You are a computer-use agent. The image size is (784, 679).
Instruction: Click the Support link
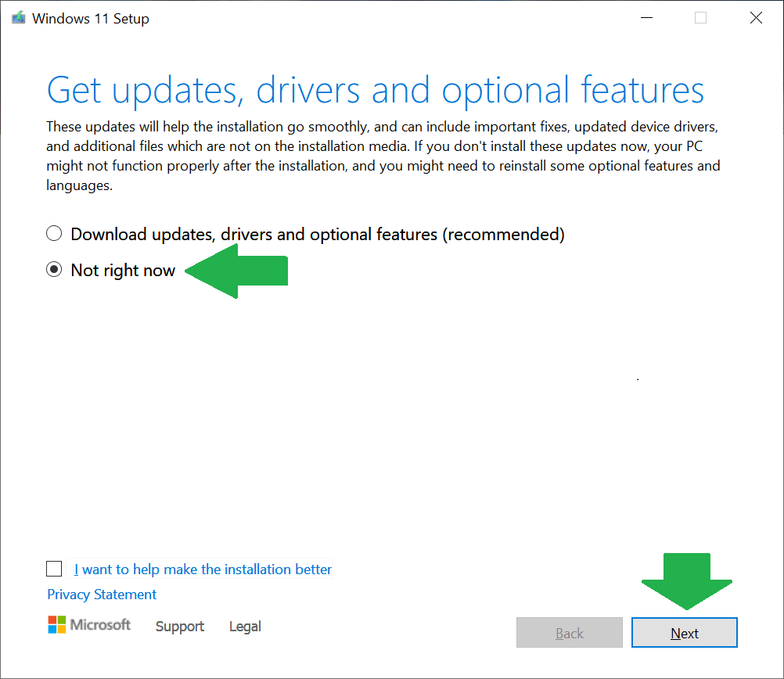tap(179, 626)
